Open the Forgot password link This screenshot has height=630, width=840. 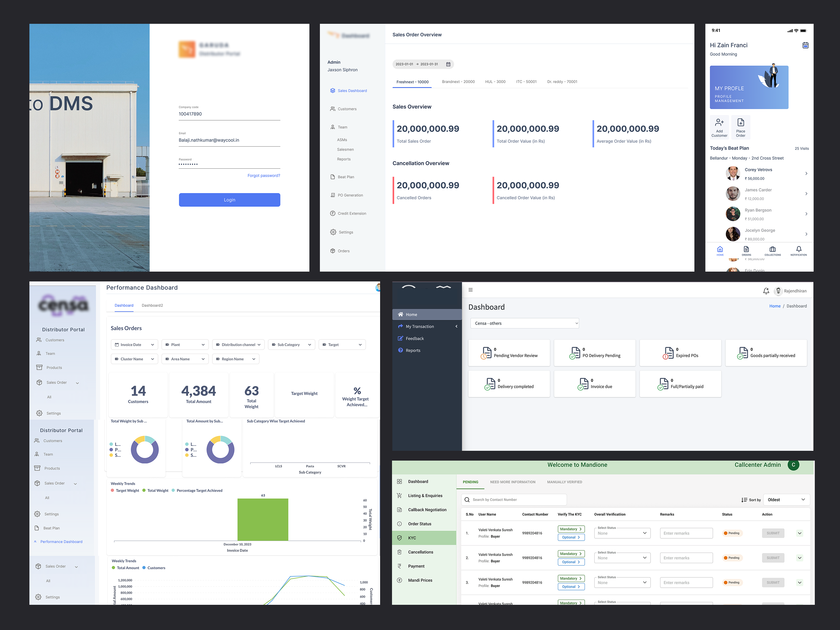(x=264, y=175)
